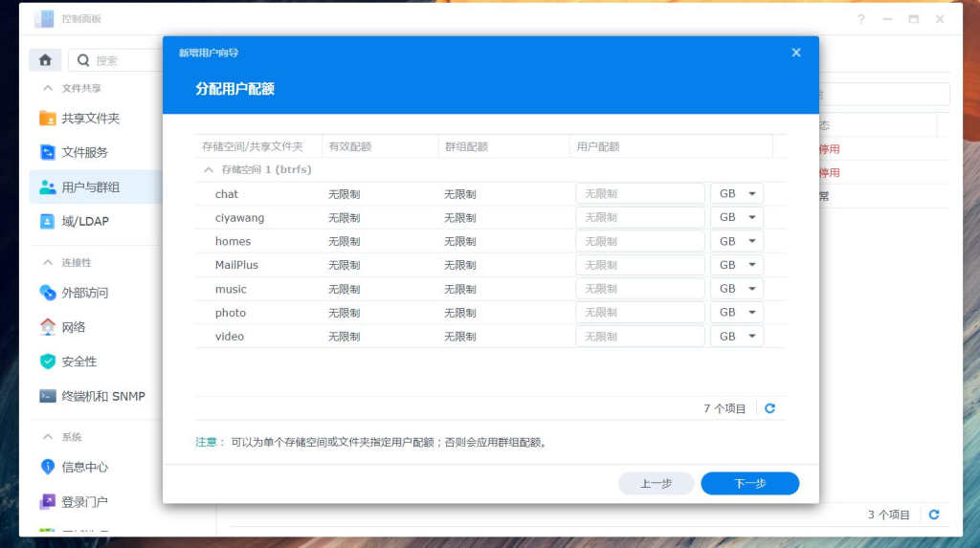Open unit dropdown for photo row
This screenshot has width=980, height=548.
737,313
